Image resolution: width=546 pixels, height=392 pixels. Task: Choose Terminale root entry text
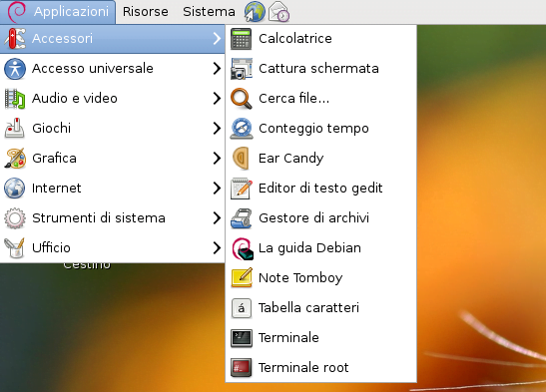click(x=303, y=368)
